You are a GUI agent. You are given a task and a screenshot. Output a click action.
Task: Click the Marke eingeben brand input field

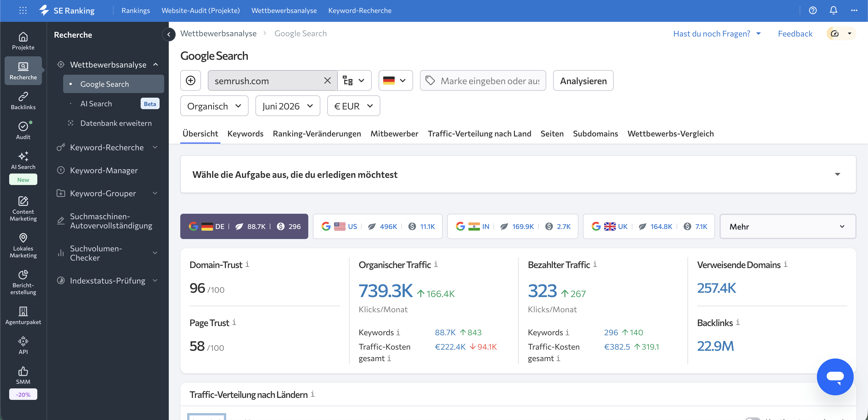pyautogui.click(x=483, y=80)
